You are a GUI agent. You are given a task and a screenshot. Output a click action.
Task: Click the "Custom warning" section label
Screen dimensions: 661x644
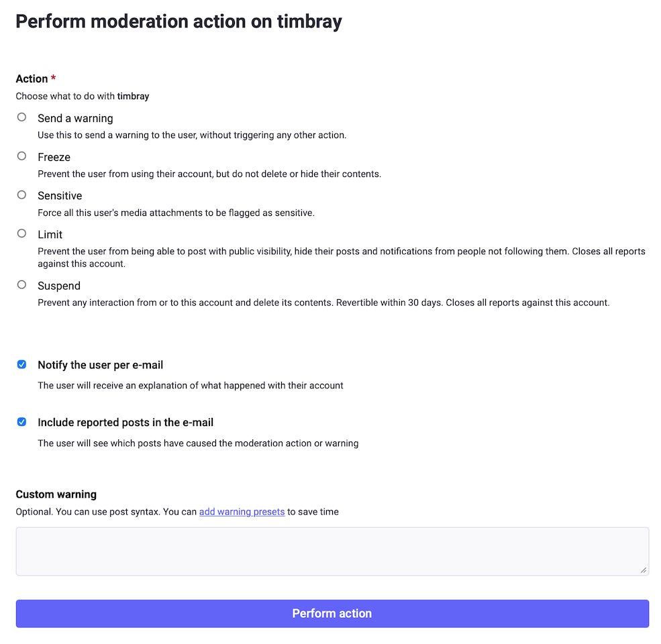pos(56,494)
